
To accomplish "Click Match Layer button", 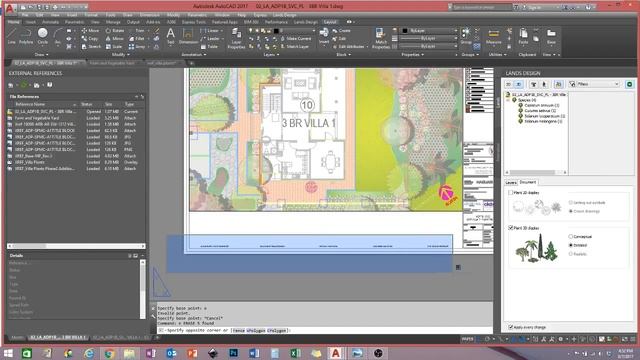I will click(x=295, y=47).
